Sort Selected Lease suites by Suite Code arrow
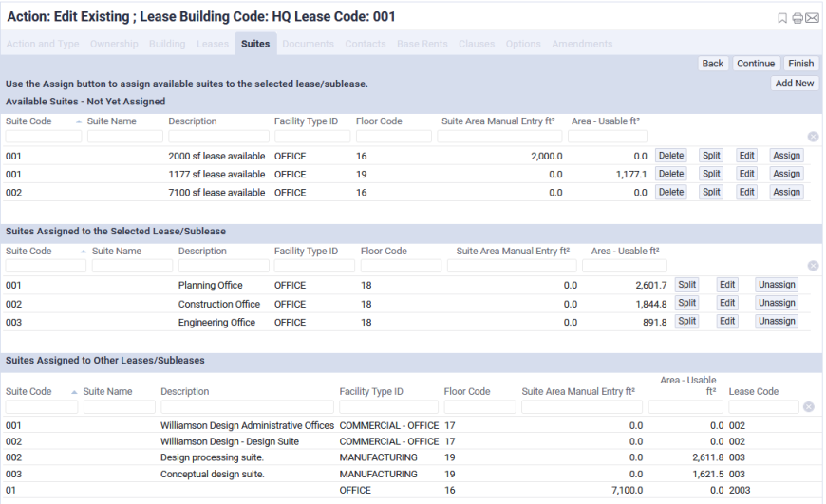Screen dimensions: 826x504 click(84, 252)
